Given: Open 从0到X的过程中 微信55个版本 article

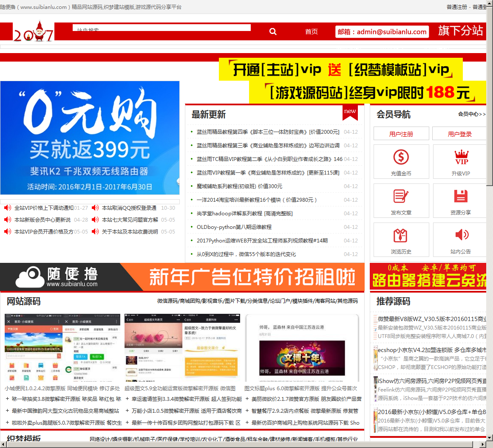Looking at the screenshot, I should pyautogui.click(x=246, y=254).
